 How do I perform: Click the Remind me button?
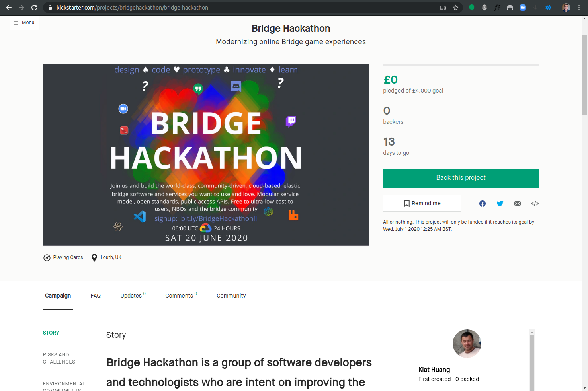[x=422, y=203]
